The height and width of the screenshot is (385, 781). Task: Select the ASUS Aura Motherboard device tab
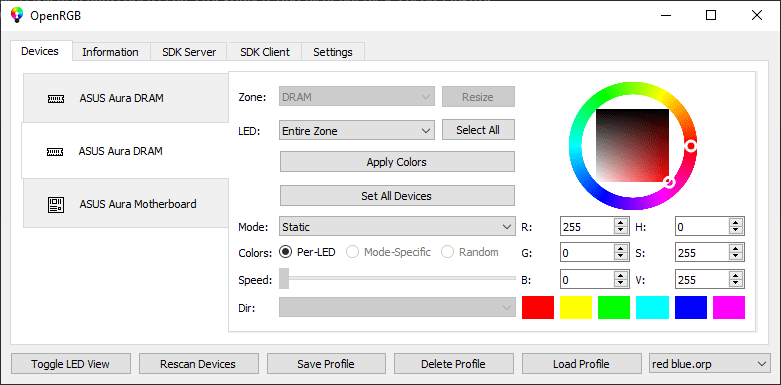126,204
